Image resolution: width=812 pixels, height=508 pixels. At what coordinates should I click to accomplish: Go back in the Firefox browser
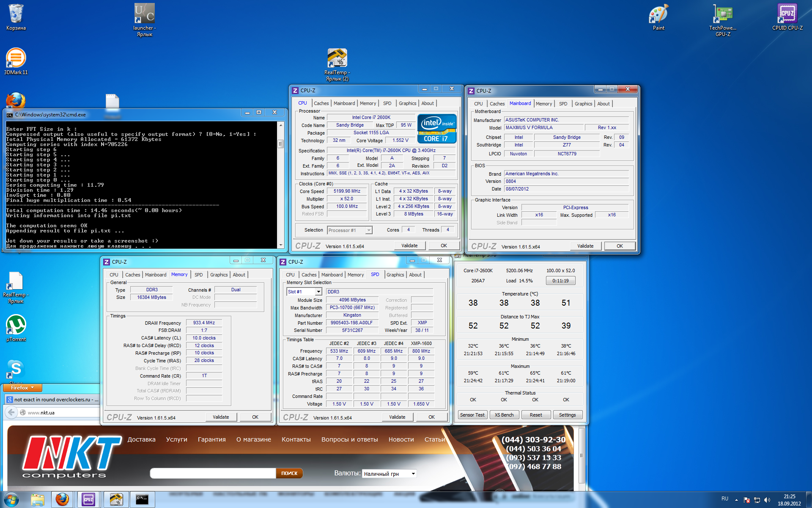[x=11, y=412]
